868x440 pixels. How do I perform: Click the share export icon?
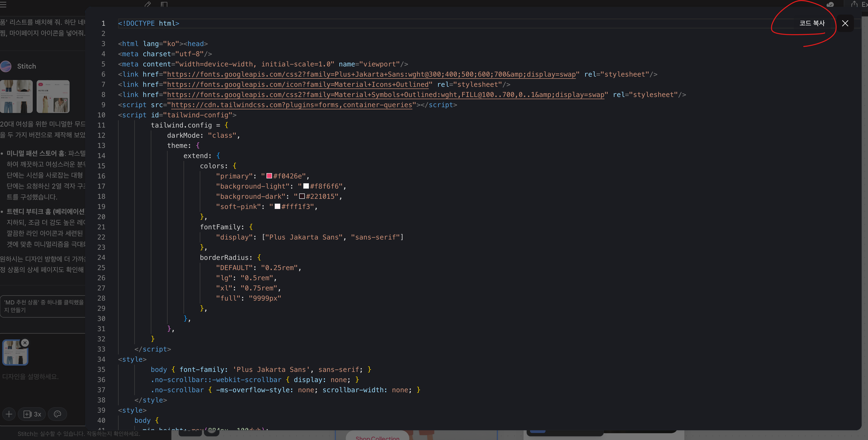tap(854, 4)
